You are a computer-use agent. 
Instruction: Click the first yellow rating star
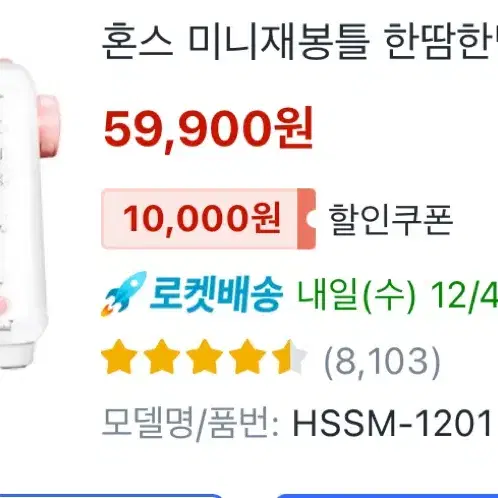[x=119, y=357]
